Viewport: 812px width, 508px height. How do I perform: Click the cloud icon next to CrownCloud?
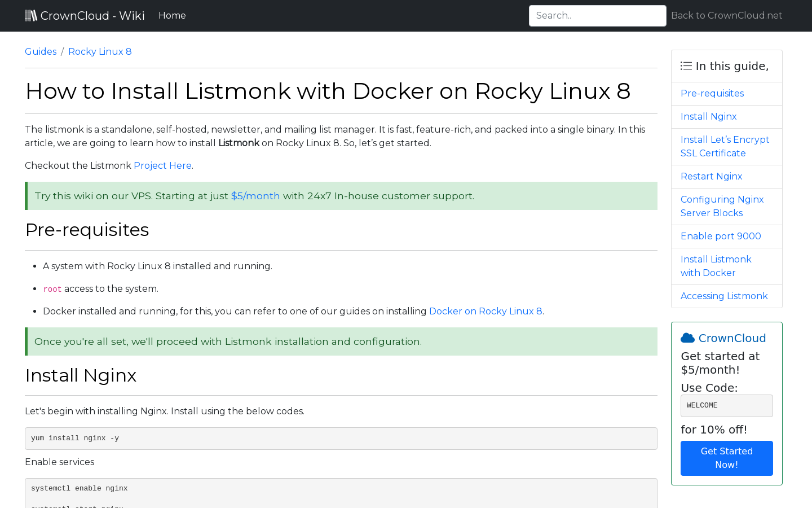tap(687, 337)
